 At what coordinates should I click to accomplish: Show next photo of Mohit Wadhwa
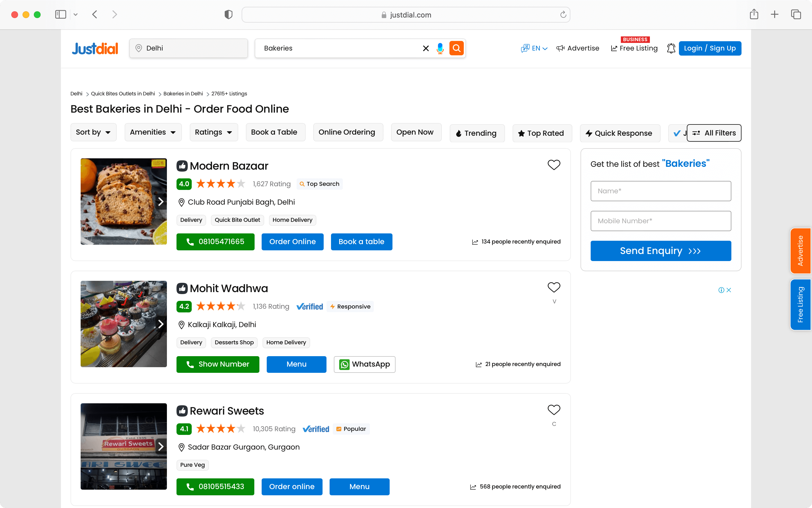click(161, 324)
